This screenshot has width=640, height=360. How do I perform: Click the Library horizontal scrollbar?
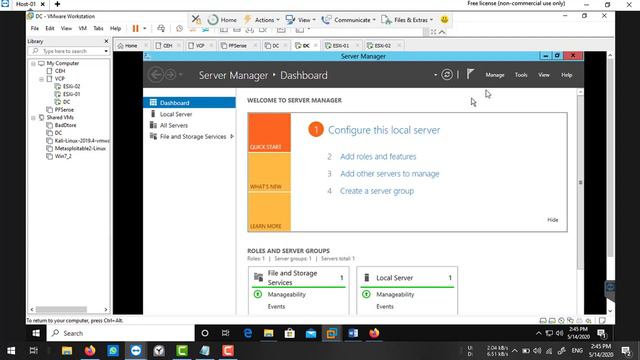point(61,309)
